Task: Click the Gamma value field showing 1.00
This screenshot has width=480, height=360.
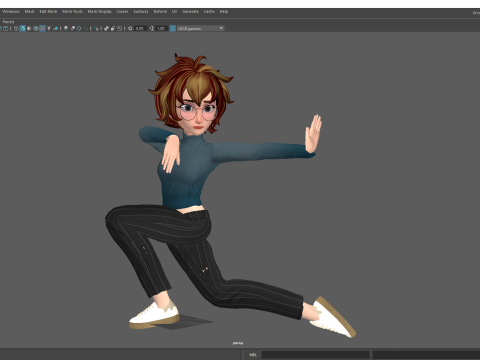Action: pos(161,28)
